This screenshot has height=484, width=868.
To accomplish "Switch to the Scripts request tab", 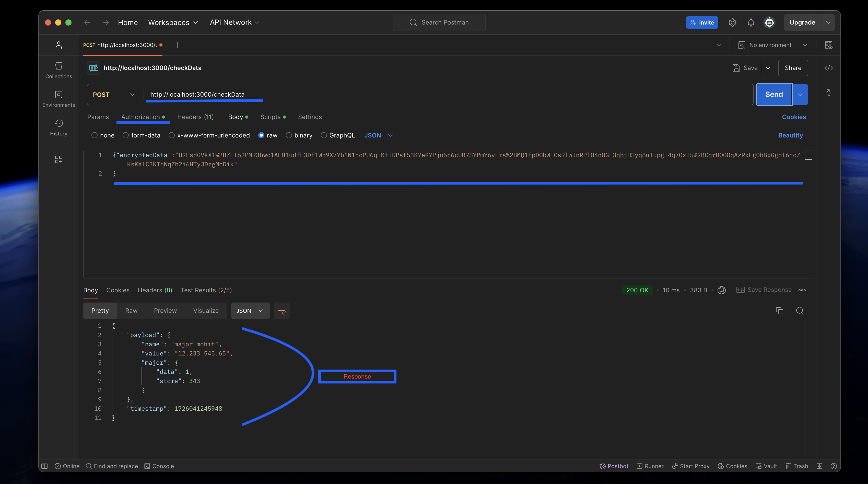I will coord(270,117).
